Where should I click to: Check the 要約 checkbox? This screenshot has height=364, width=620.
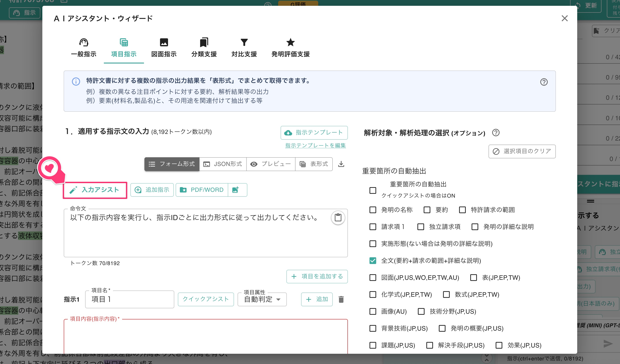(x=427, y=210)
